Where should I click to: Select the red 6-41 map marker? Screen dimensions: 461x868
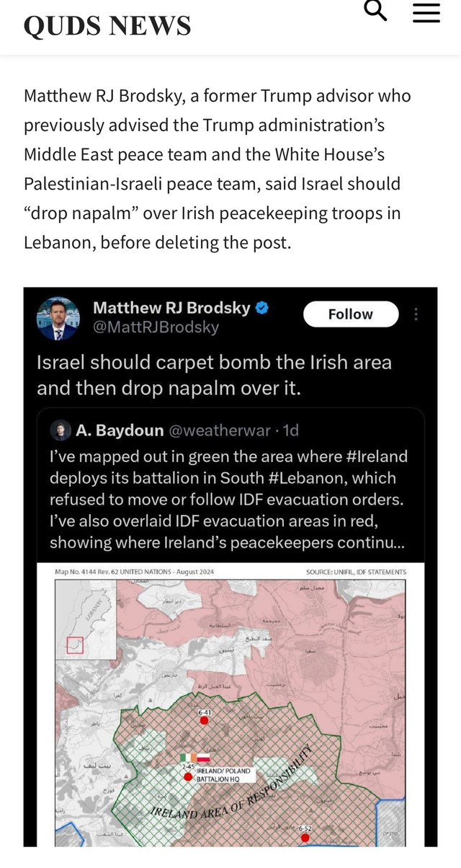[x=204, y=719]
